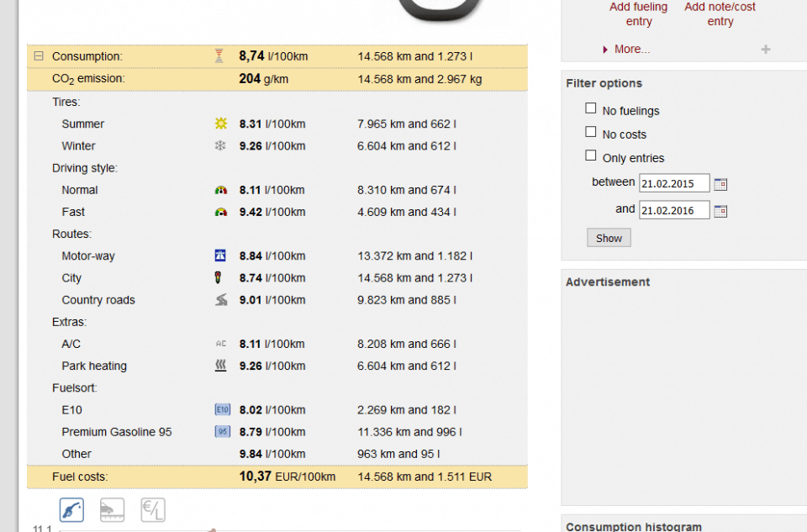Open the Add fueling entry link
This screenshot has height=532, width=807.
[639, 14]
